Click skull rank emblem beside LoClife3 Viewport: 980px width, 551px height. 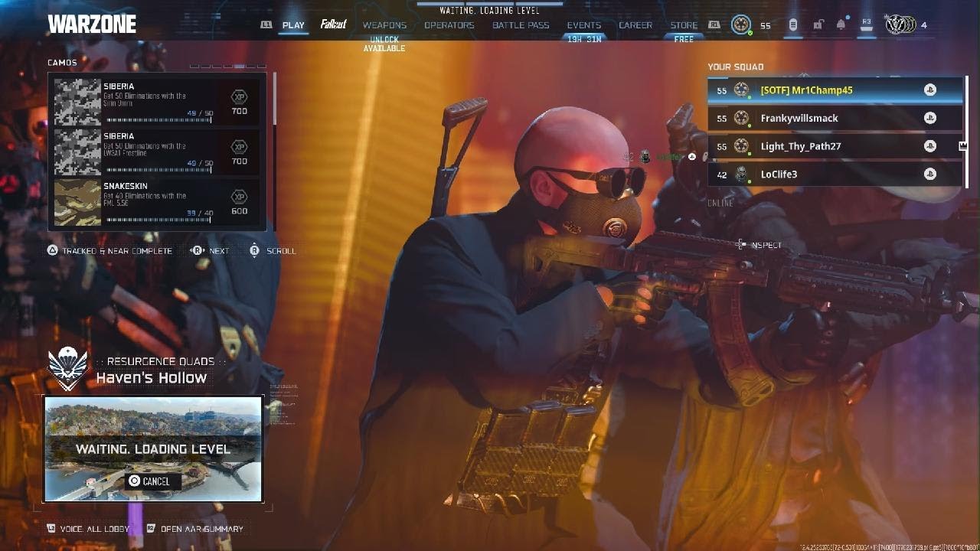pyautogui.click(x=741, y=174)
